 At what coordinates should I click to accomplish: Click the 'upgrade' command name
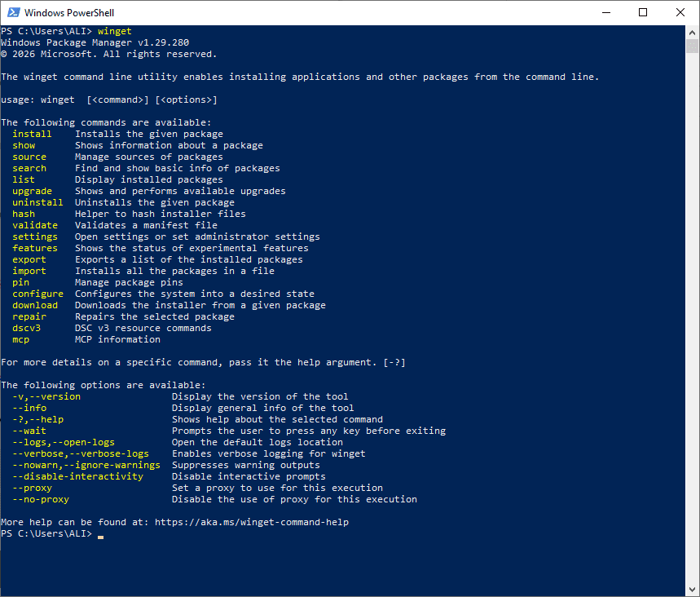click(32, 191)
